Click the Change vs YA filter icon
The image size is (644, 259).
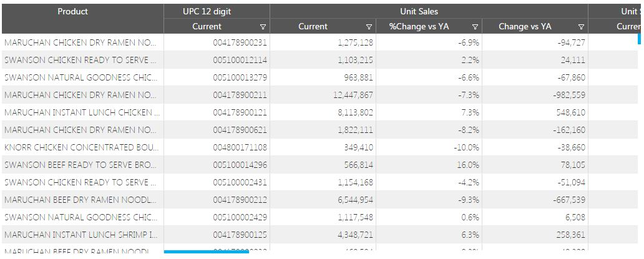click(581, 27)
